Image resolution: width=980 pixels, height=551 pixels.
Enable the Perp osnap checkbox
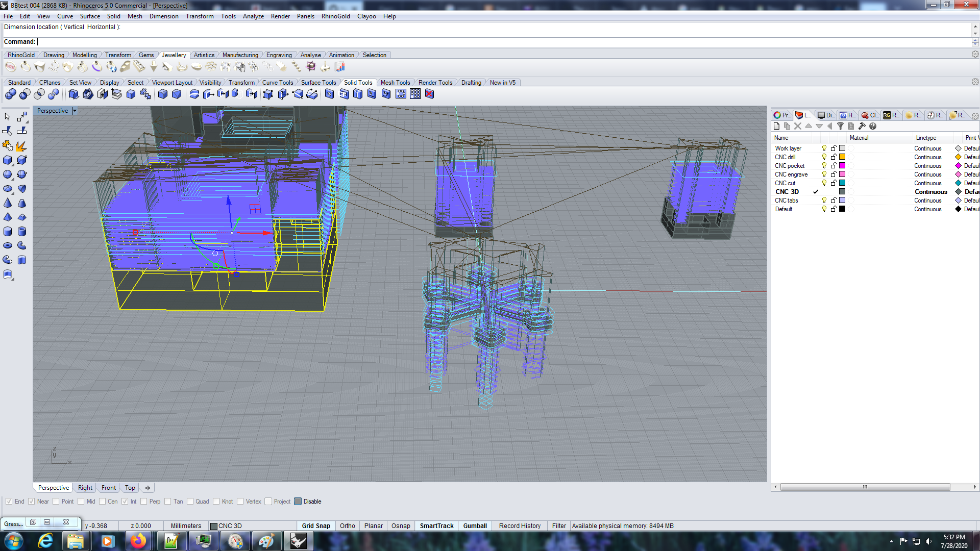144,502
